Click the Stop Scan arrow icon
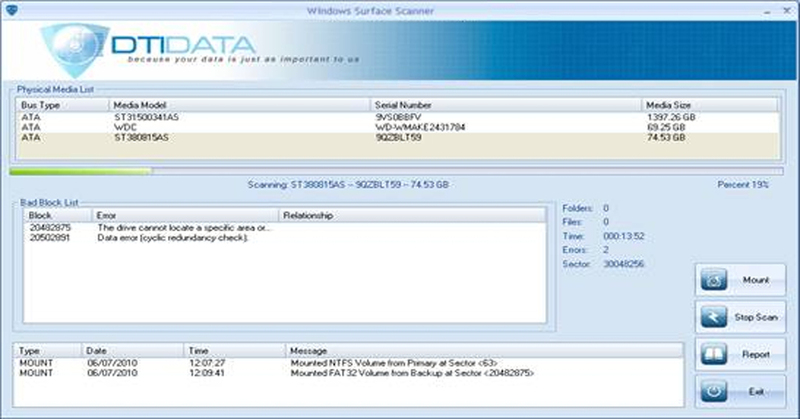800x419 pixels. 714,317
